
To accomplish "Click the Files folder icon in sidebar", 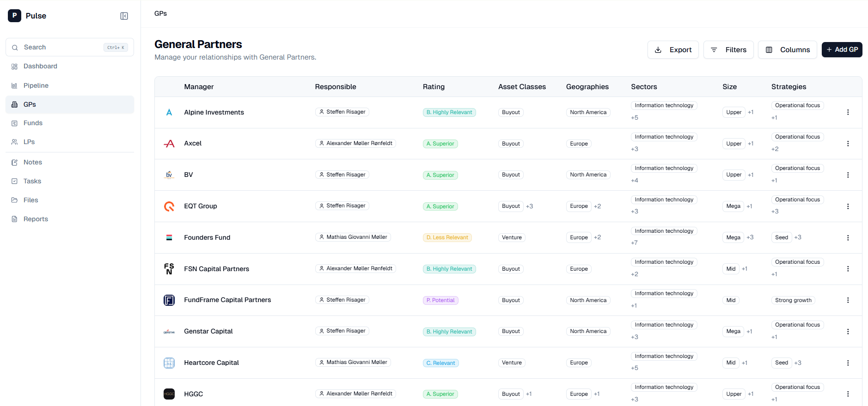I will (x=14, y=200).
